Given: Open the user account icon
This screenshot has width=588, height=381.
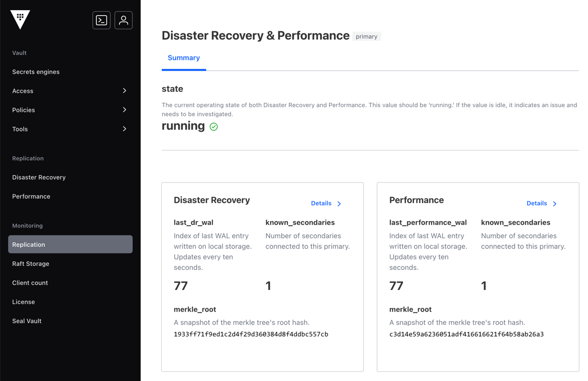Looking at the screenshot, I should point(124,20).
